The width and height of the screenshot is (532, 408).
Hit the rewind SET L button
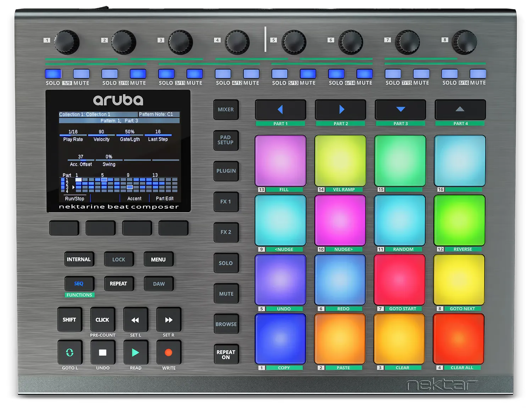135,320
